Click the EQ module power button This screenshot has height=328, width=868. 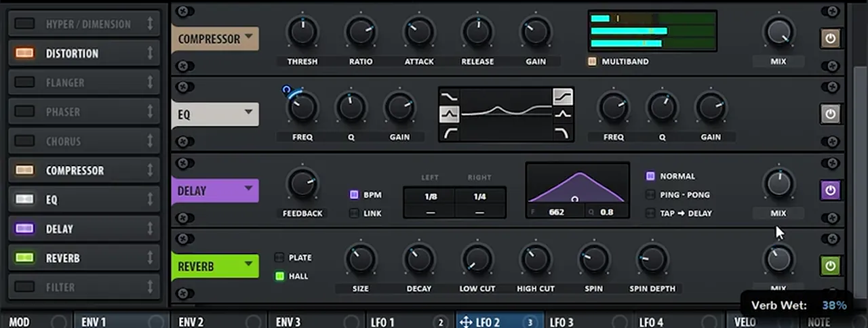[830, 114]
